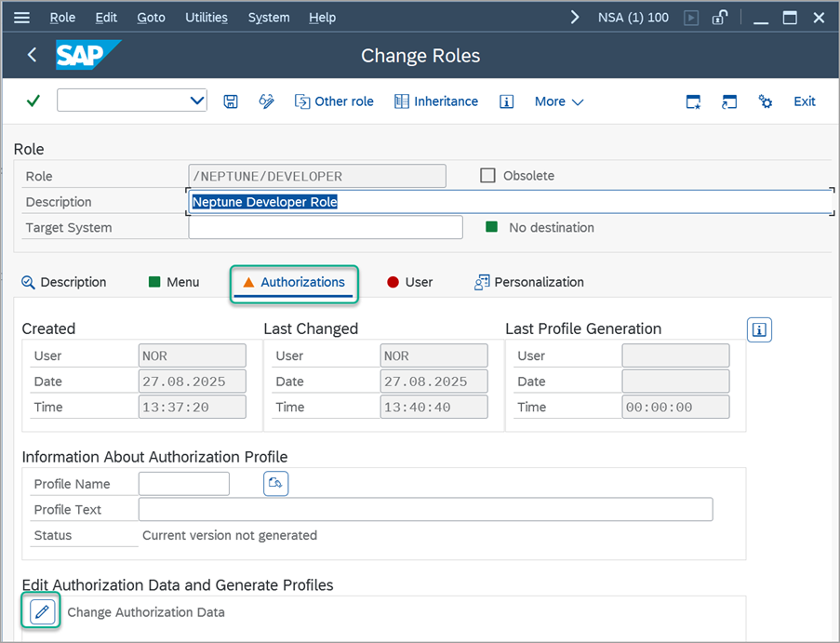Switch to the User tab
840x643 pixels.
click(409, 282)
